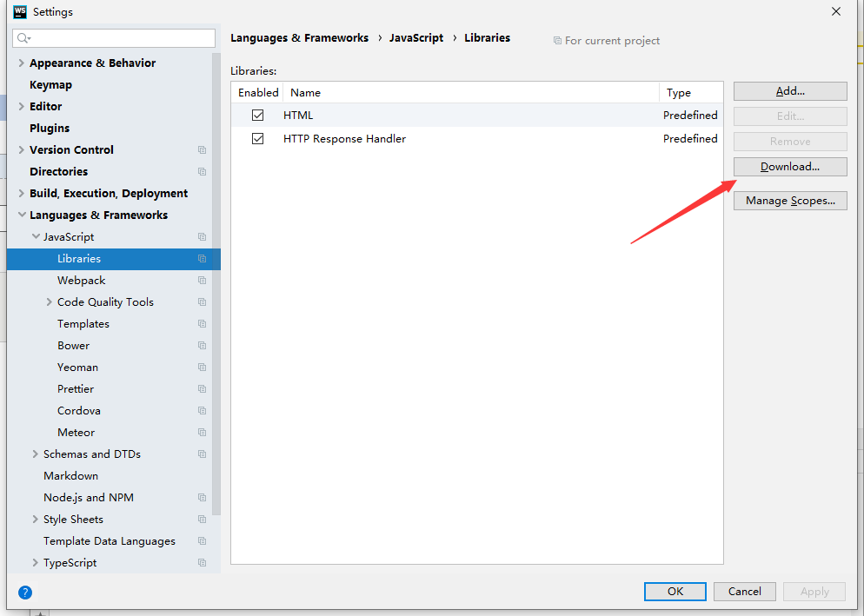Select HTTP Response Handler row name
864x616 pixels.
(344, 139)
